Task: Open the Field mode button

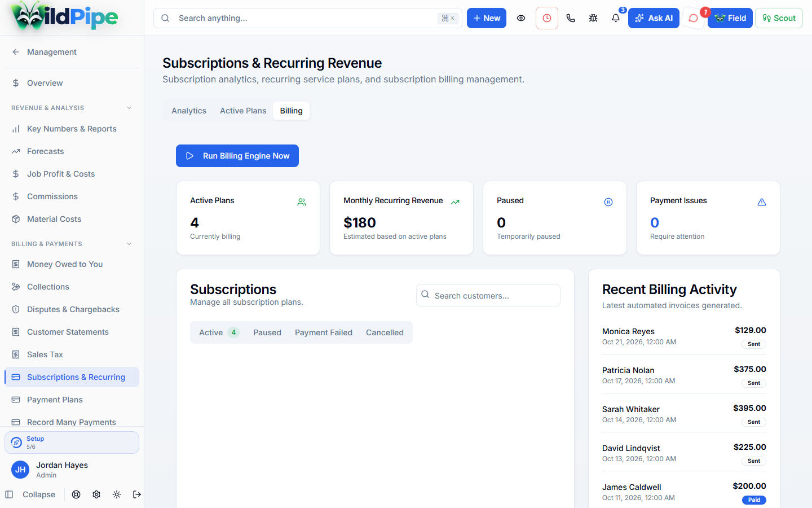Action: tap(730, 18)
